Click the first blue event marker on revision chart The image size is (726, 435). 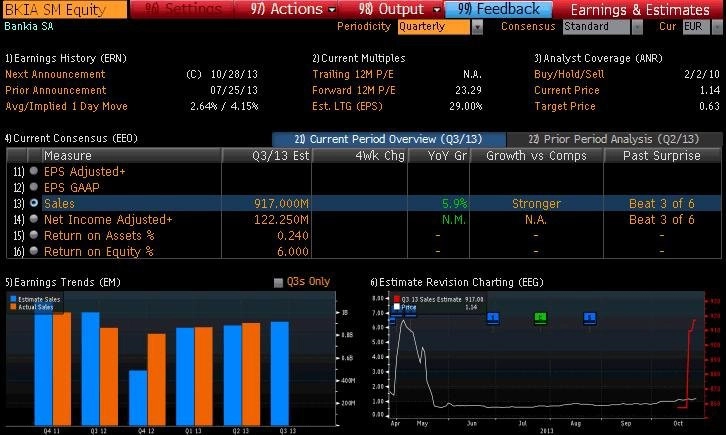point(492,318)
